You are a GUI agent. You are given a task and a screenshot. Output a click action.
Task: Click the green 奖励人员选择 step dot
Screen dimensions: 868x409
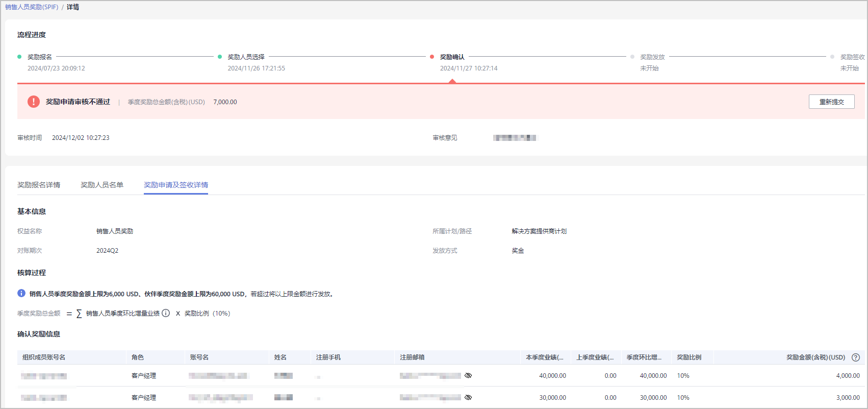(220, 57)
